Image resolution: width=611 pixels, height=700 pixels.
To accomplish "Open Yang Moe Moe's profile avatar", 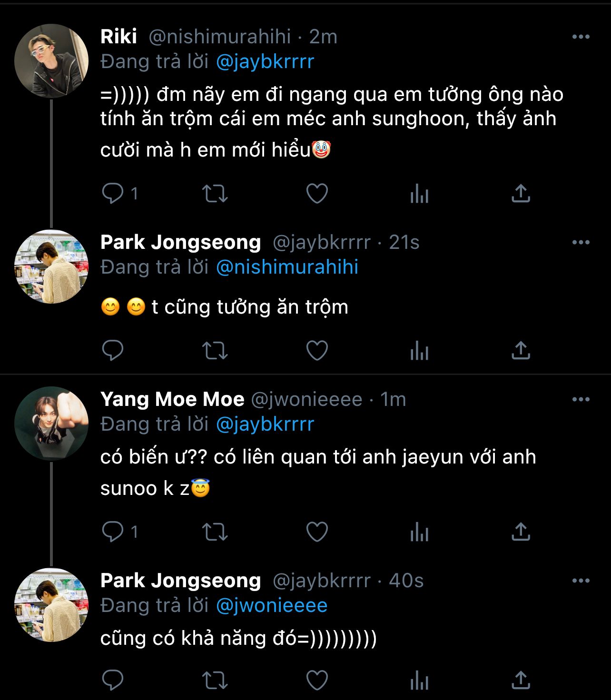I will point(51,423).
